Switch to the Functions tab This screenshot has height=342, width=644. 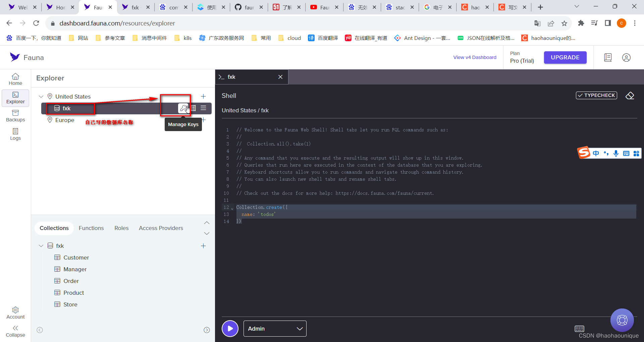click(91, 228)
